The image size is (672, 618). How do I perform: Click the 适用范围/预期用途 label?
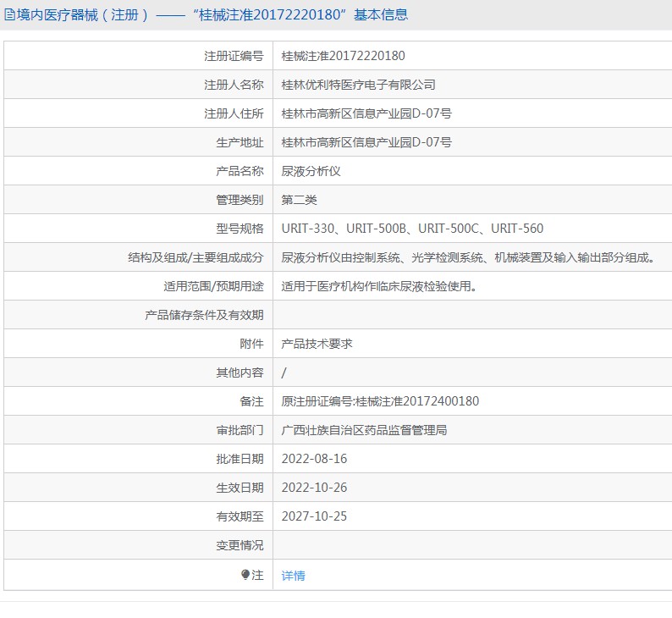(213, 286)
